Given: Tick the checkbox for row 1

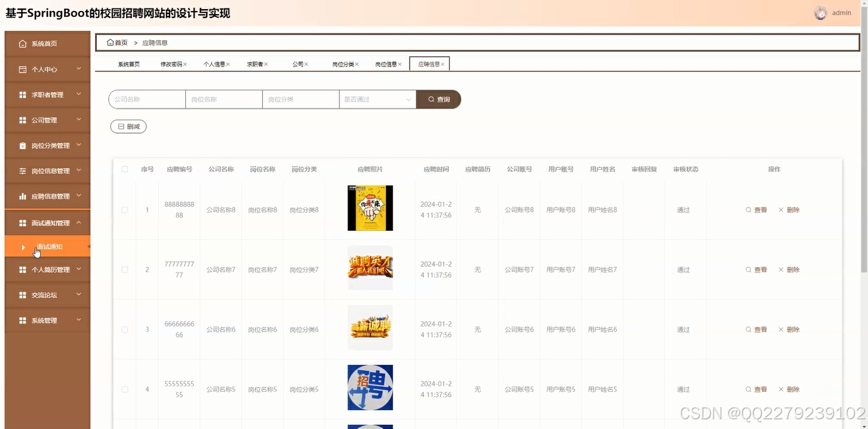Looking at the screenshot, I should (124, 209).
